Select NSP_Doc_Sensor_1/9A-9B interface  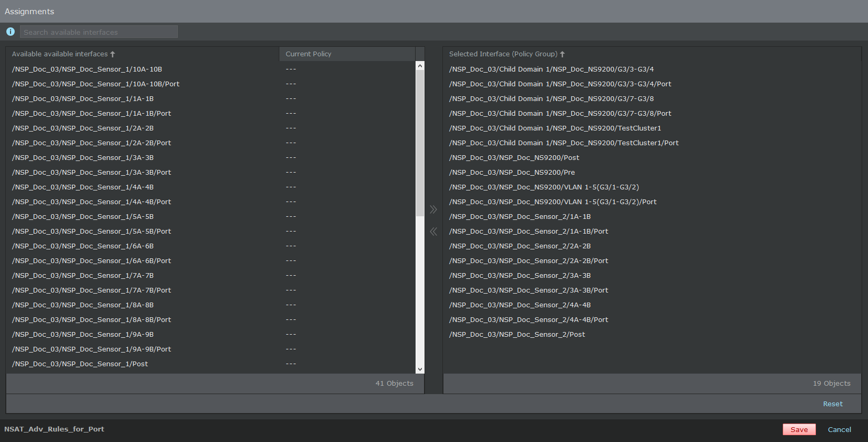(x=210, y=334)
